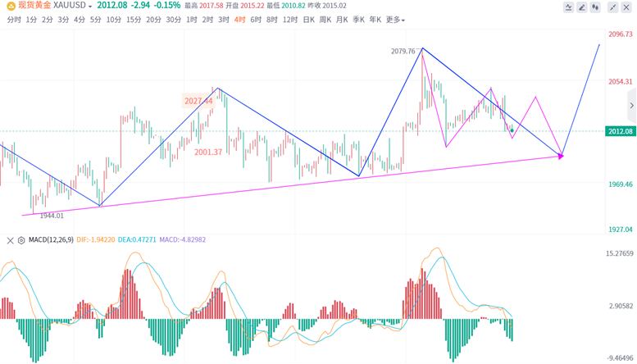
Task: Choose the 分时 timeframe
Action: coord(14,20)
